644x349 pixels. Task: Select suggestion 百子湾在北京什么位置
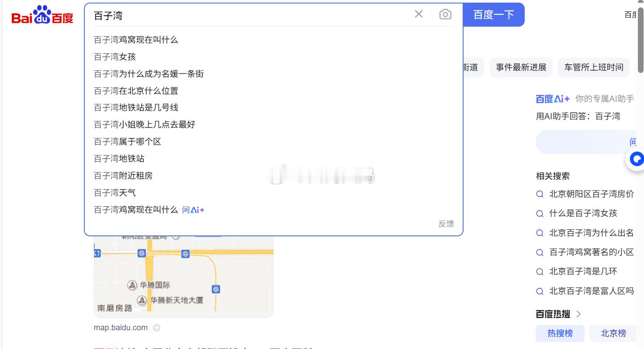136,91
